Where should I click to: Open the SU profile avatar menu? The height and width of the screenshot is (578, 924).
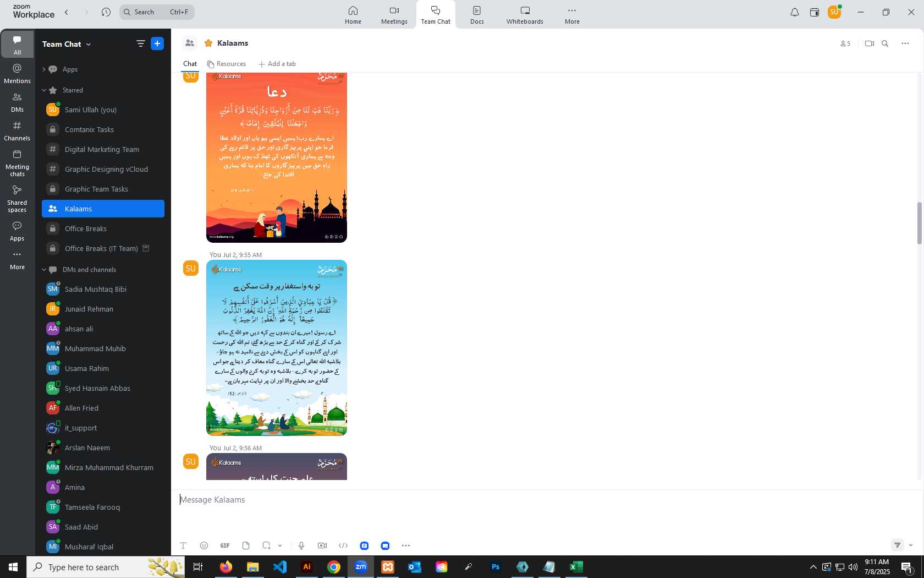click(x=834, y=12)
